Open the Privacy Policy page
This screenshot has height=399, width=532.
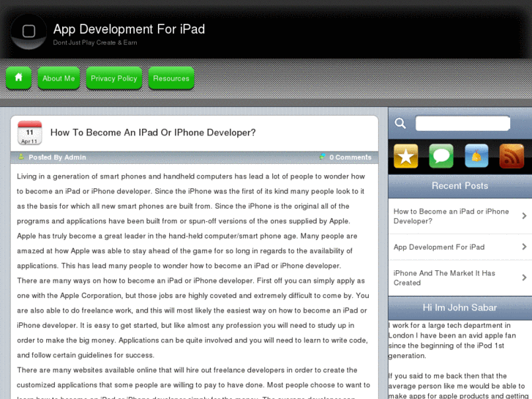(x=114, y=78)
